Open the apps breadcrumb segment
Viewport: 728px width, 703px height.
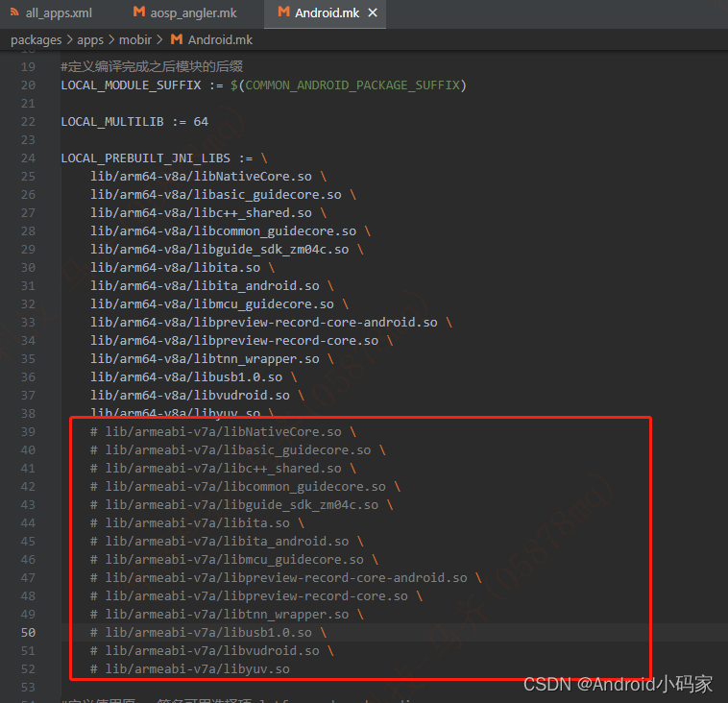(x=90, y=40)
